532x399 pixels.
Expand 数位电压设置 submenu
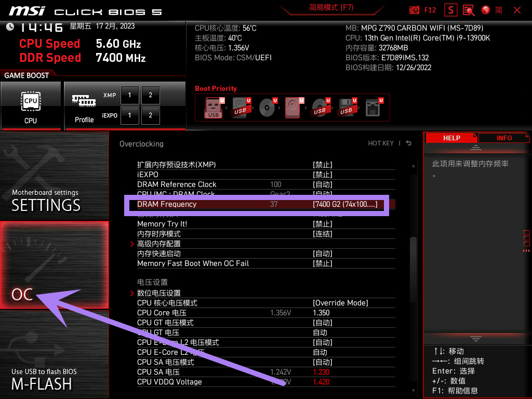click(159, 293)
